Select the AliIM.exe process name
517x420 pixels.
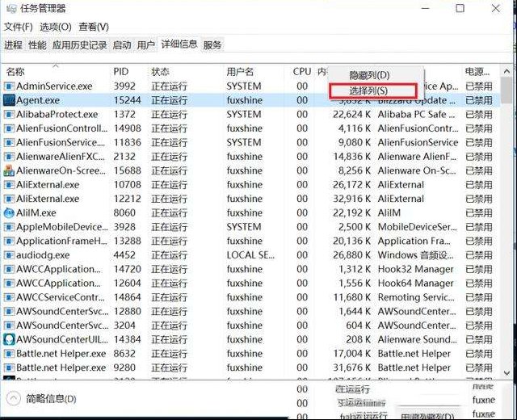click(x=36, y=213)
